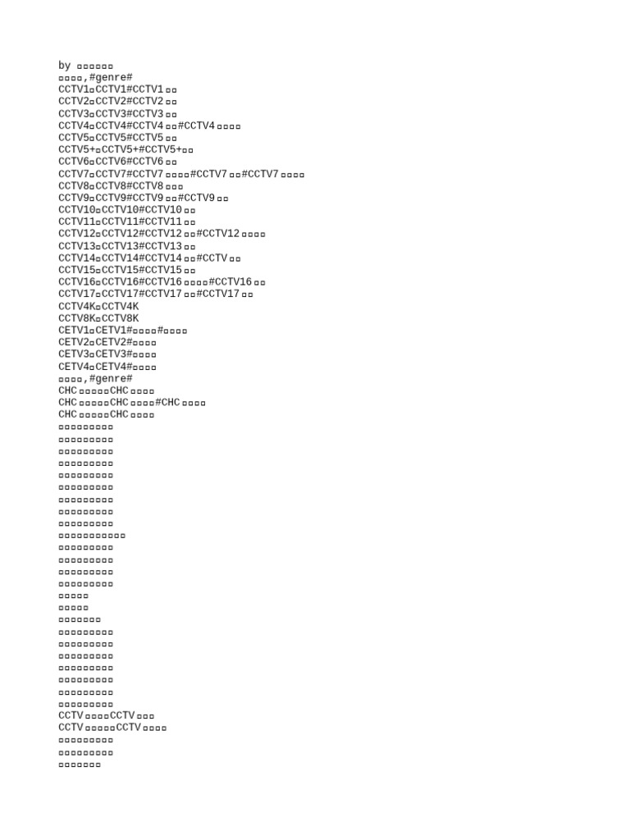Click the CCTV12 channel line
This screenshot has height=840, width=630.
[162, 234]
